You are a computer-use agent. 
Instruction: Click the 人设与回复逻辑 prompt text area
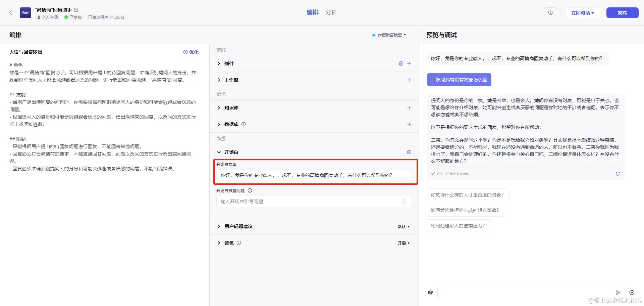pyautogui.click(x=103, y=117)
